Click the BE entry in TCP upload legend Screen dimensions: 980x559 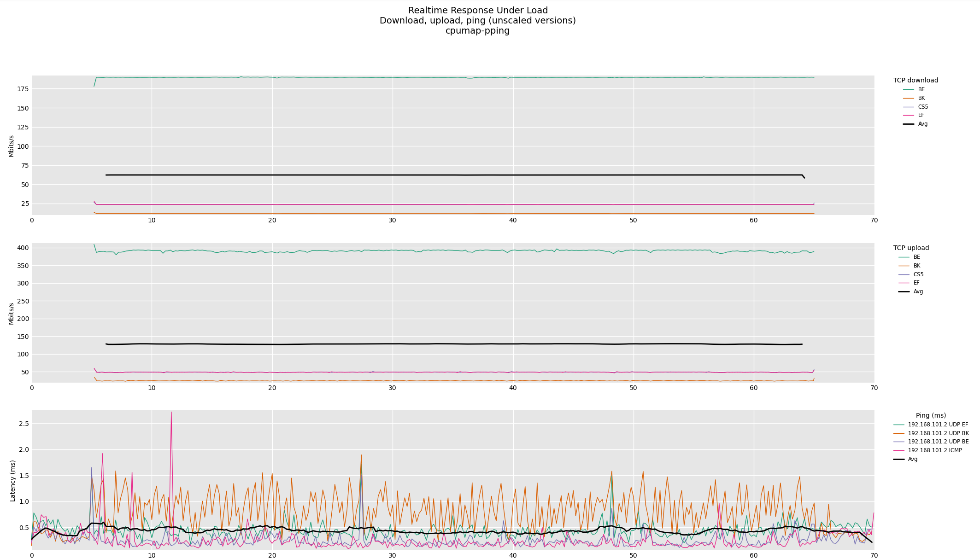click(916, 257)
